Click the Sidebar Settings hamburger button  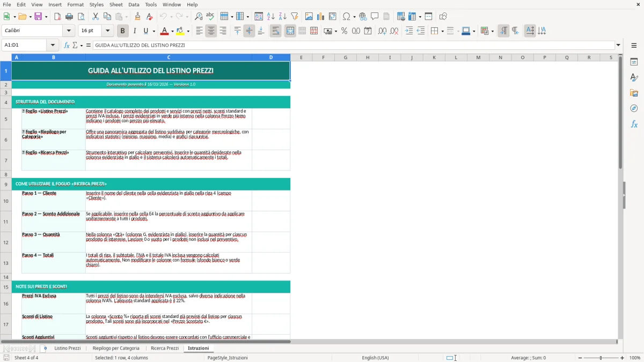coord(634,46)
